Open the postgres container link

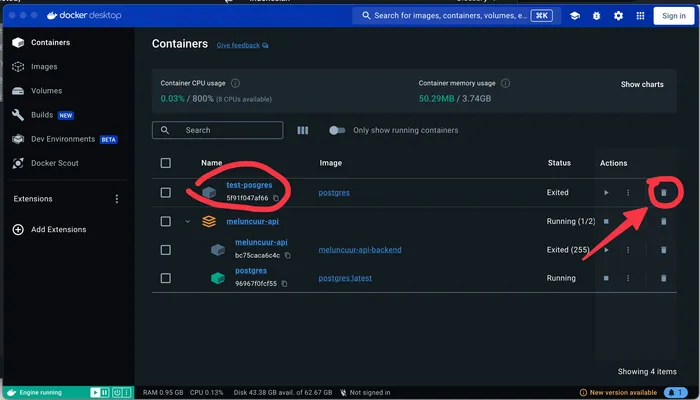click(251, 271)
